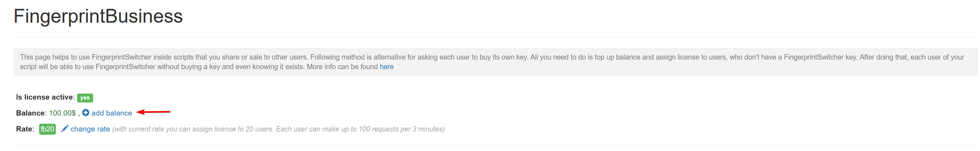Viewport: 980px width, 151px height.
Task: Click the "add balance" link text
Action: point(111,113)
